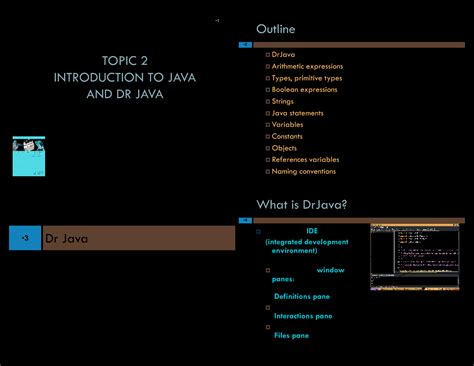Select 'Boolean expressions' outline item
The width and height of the screenshot is (474, 366).
coord(304,90)
